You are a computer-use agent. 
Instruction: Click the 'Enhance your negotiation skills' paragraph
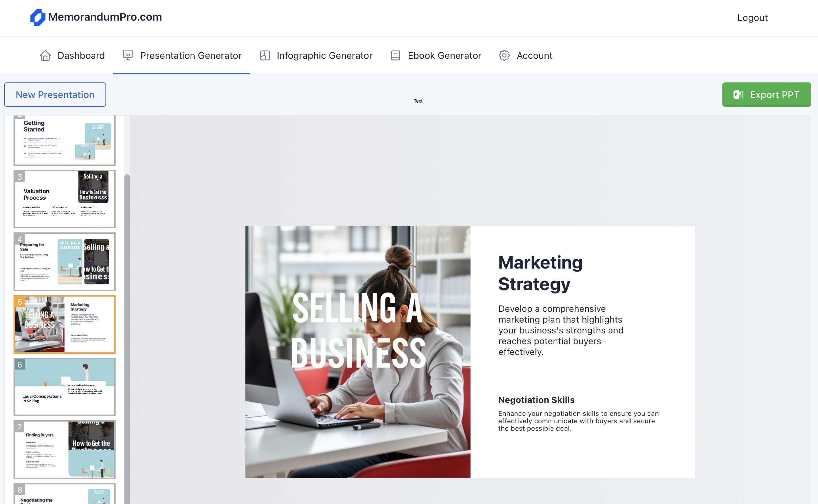tap(578, 421)
